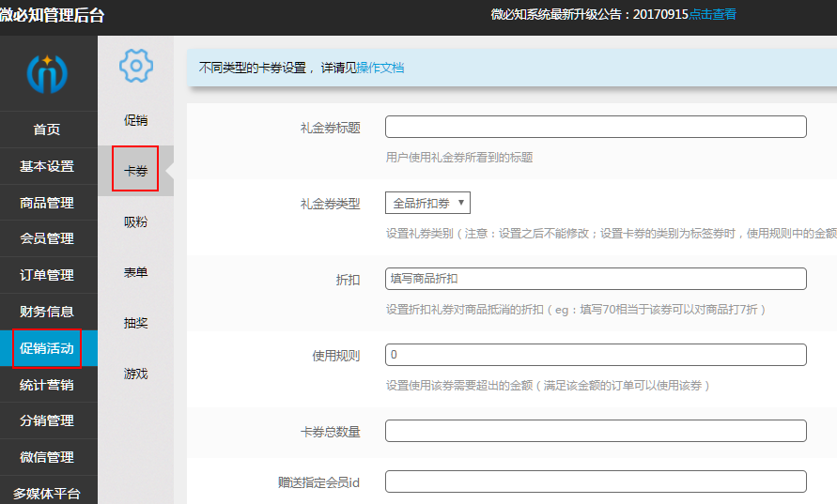
Task: Focus the 赠送指定会员id input field
Action: (596, 481)
